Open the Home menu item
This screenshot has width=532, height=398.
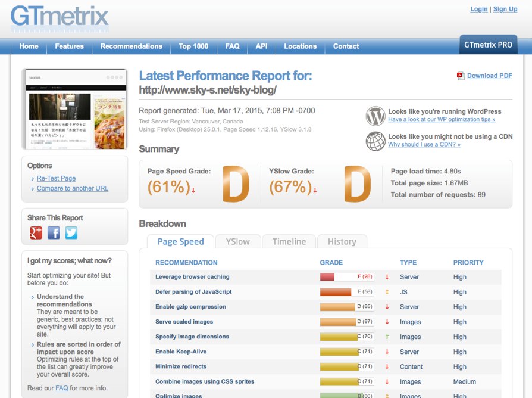coord(29,46)
